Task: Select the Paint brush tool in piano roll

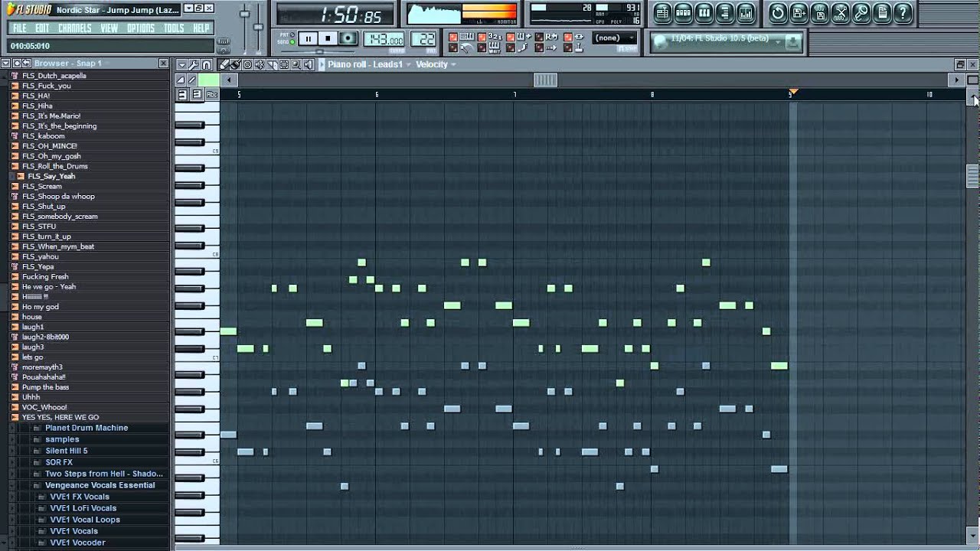Action: point(235,65)
